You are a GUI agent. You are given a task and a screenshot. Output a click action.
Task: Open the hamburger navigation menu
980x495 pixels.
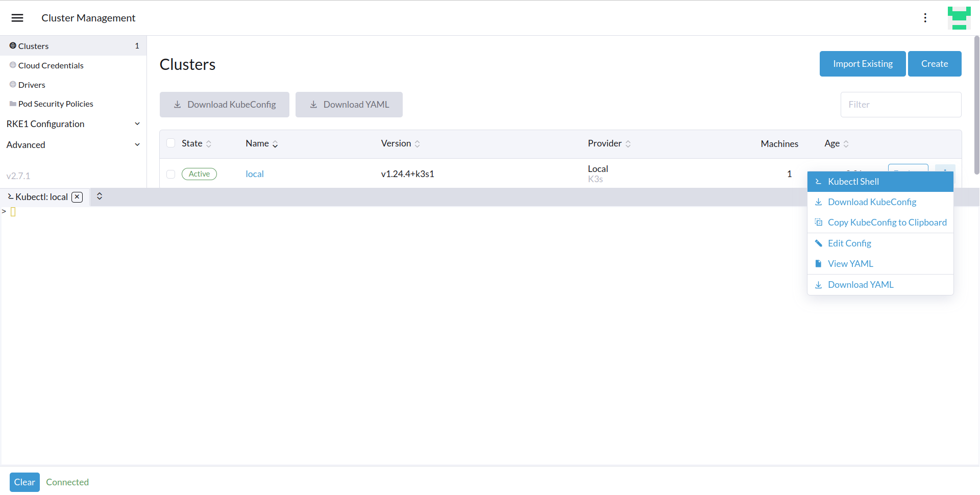click(x=17, y=18)
